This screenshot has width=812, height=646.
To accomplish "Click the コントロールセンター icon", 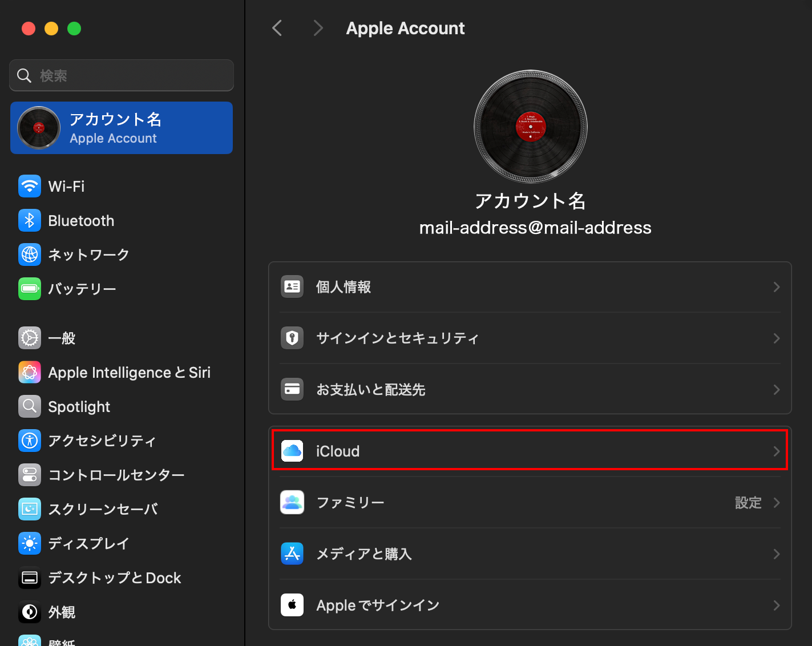I will [x=30, y=475].
